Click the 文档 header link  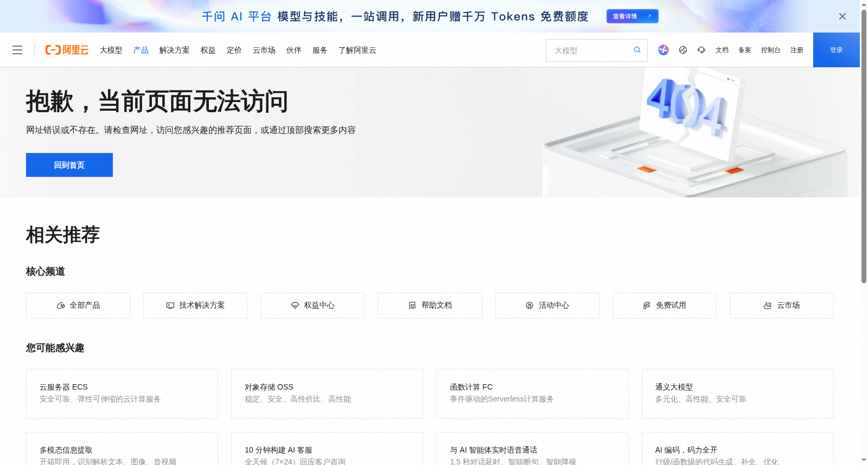722,50
